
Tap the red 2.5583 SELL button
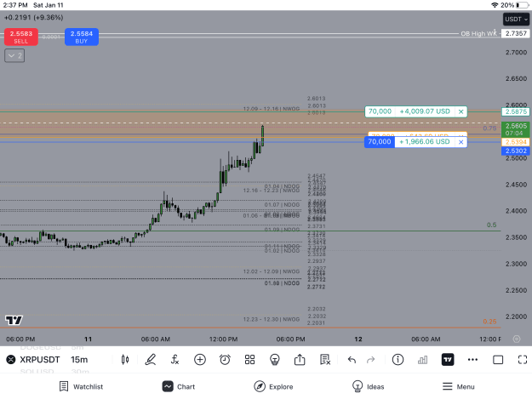click(20, 37)
